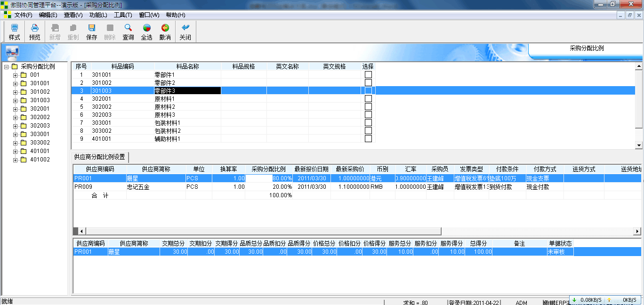Switch to 供应商分配比例设置 tab
This screenshot has height=305, width=644.
coord(100,157)
